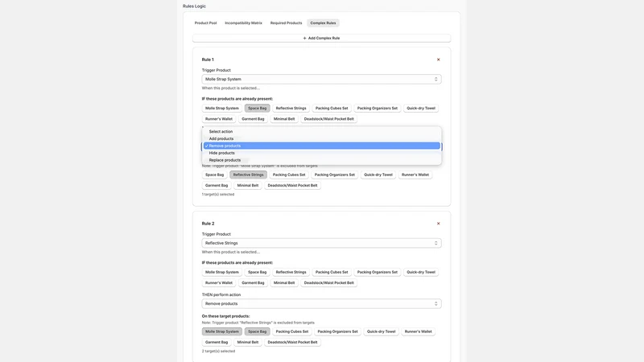Click the Add Complex Rule button

click(x=321, y=38)
